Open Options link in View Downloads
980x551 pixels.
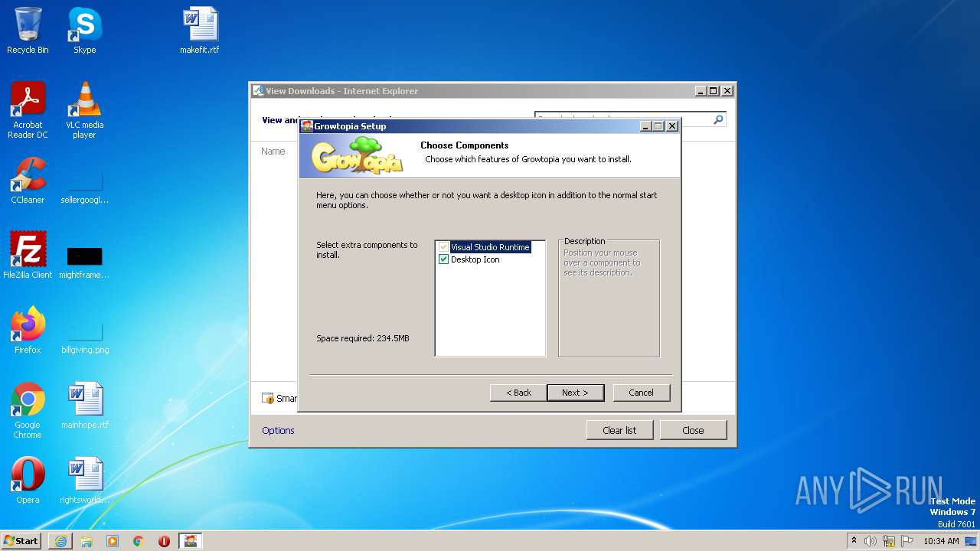pyautogui.click(x=278, y=430)
